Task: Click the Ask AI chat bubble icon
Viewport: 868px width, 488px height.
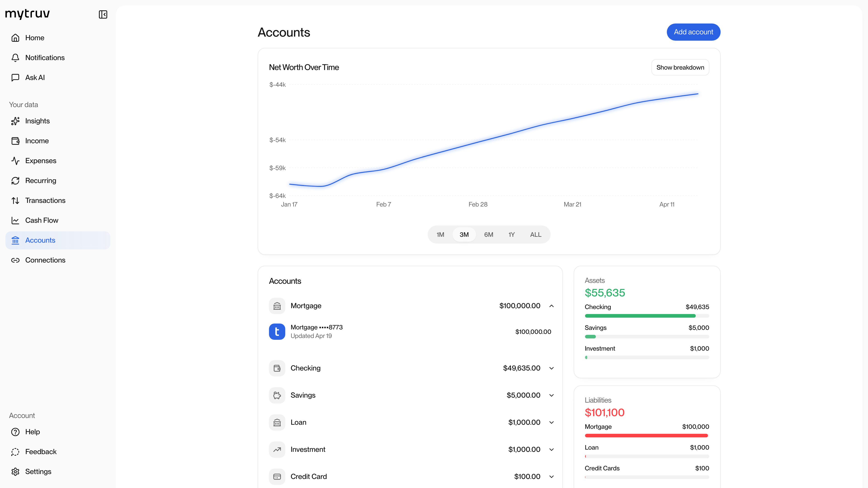Action: [15, 77]
